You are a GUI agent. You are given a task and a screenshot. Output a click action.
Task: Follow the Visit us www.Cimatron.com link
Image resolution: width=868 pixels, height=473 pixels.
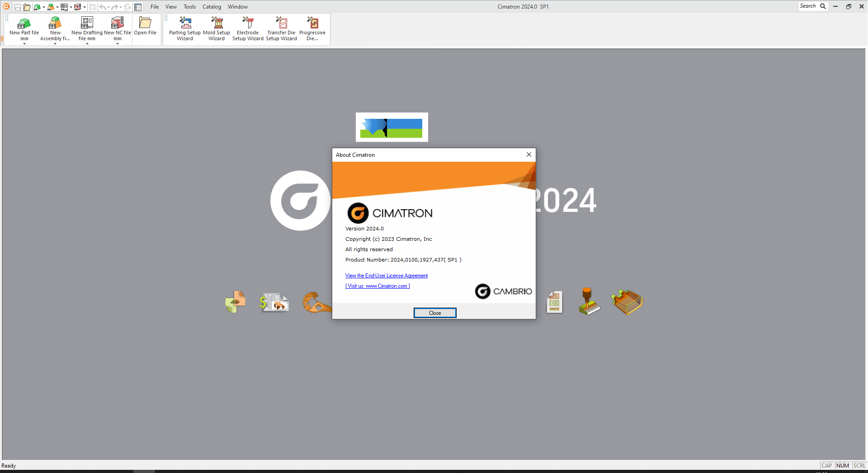377,286
